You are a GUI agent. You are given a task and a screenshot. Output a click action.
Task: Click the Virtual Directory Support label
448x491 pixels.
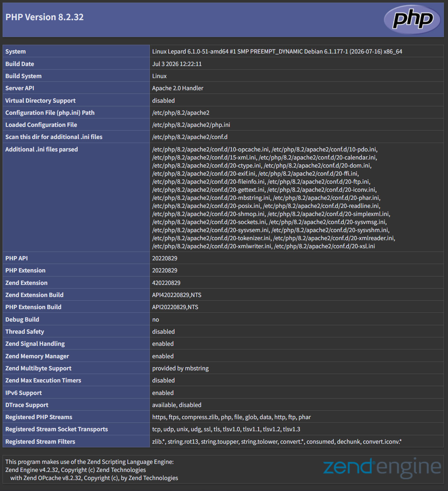[x=40, y=100]
